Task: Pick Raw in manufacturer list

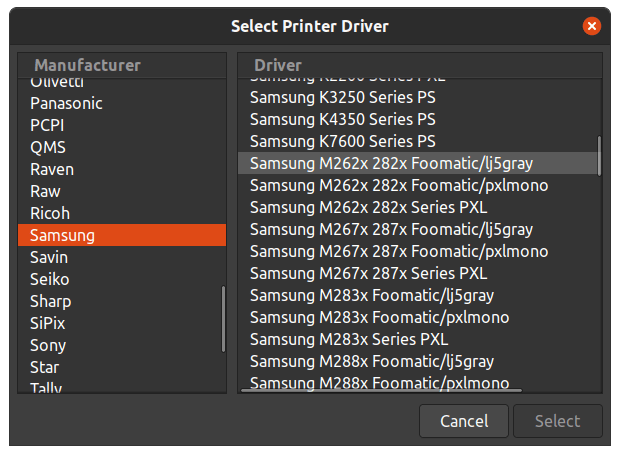Action: pos(122,191)
